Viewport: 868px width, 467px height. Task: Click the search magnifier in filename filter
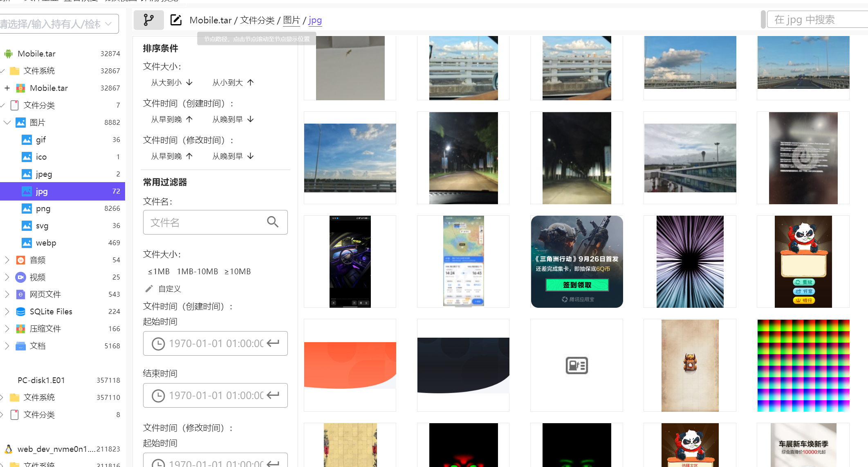point(273,222)
